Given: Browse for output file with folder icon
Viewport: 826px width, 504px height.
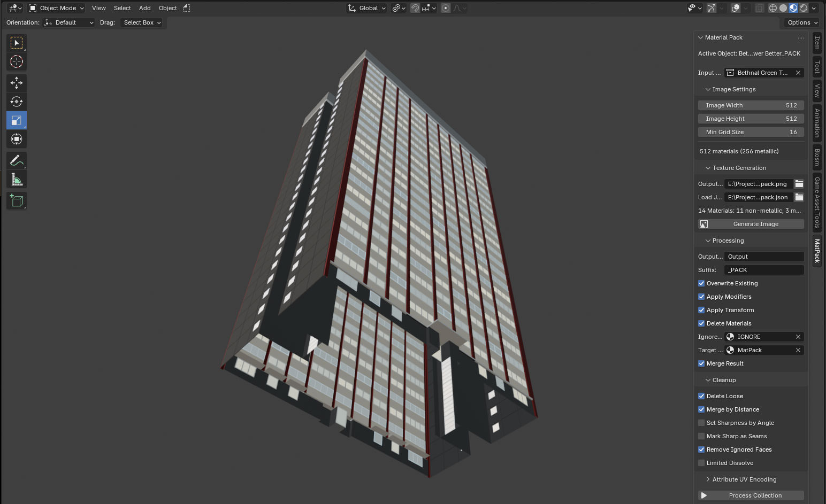Looking at the screenshot, I should click(x=799, y=184).
